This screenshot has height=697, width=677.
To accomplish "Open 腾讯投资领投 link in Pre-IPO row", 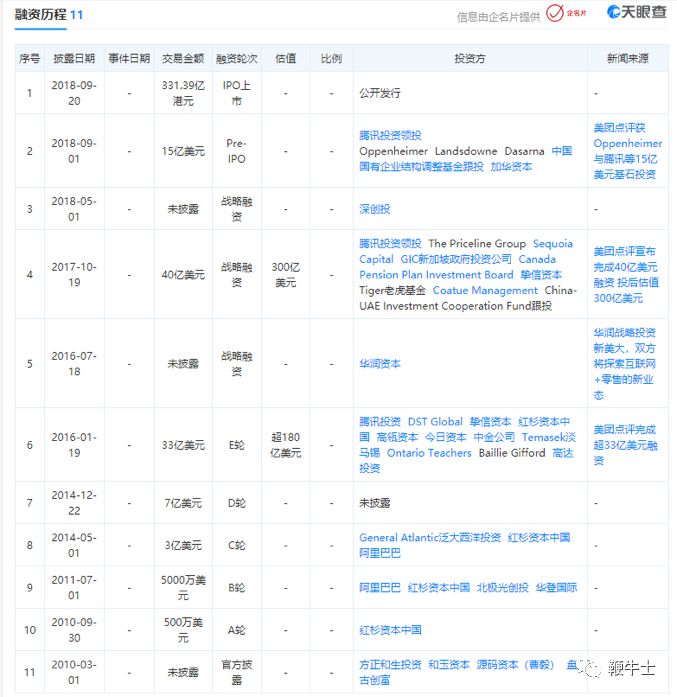I will (x=390, y=135).
